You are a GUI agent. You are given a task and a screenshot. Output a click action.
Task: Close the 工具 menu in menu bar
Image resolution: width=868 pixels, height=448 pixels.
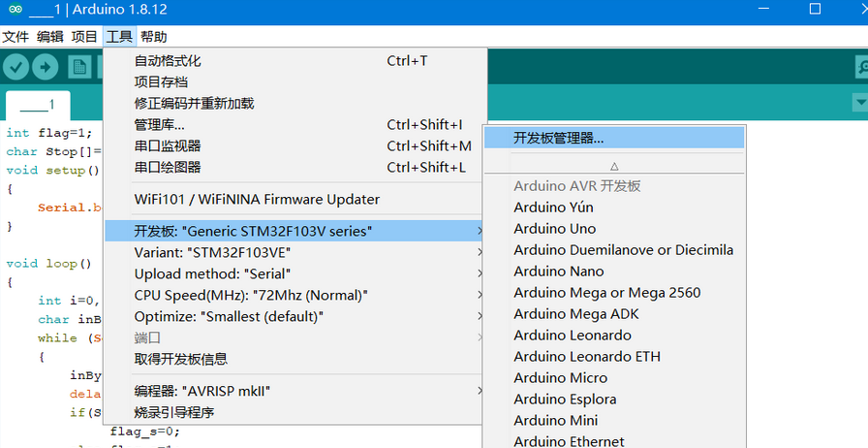tap(119, 37)
